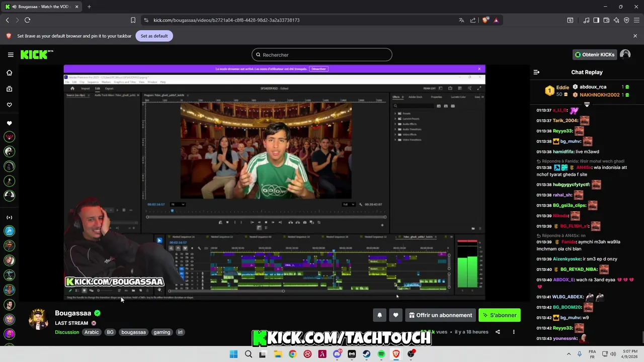Open Spotify from the taskbar
Image resolution: width=644 pixels, height=362 pixels.
coord(381,354)
